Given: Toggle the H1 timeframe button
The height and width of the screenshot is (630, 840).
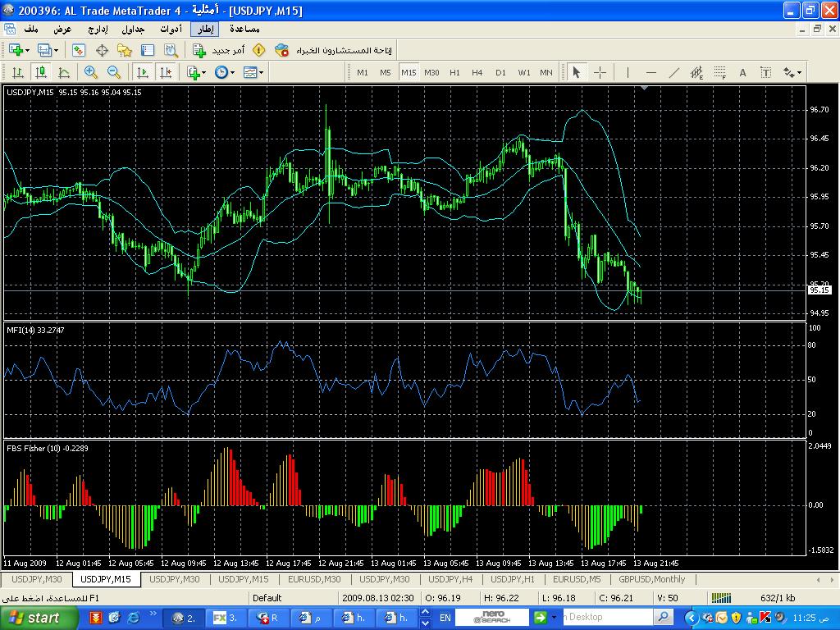Looking at the screenshot, I should pyautogui.click(x=454, y=72).
